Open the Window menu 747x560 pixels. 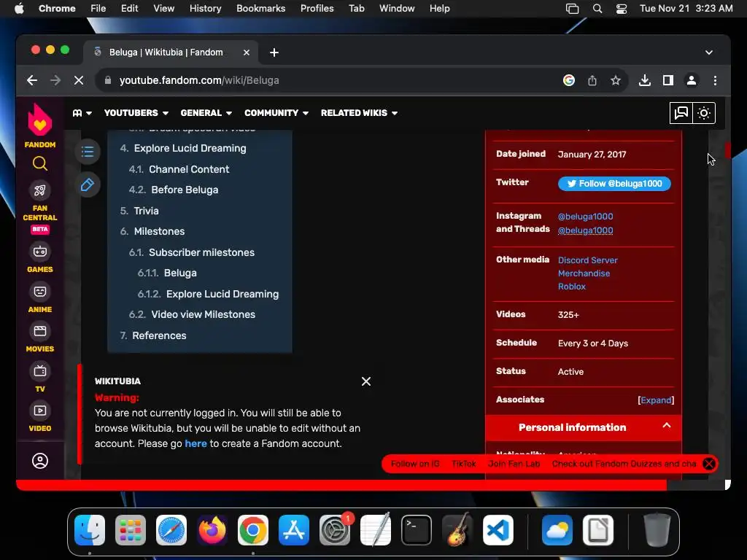point(397,9)
